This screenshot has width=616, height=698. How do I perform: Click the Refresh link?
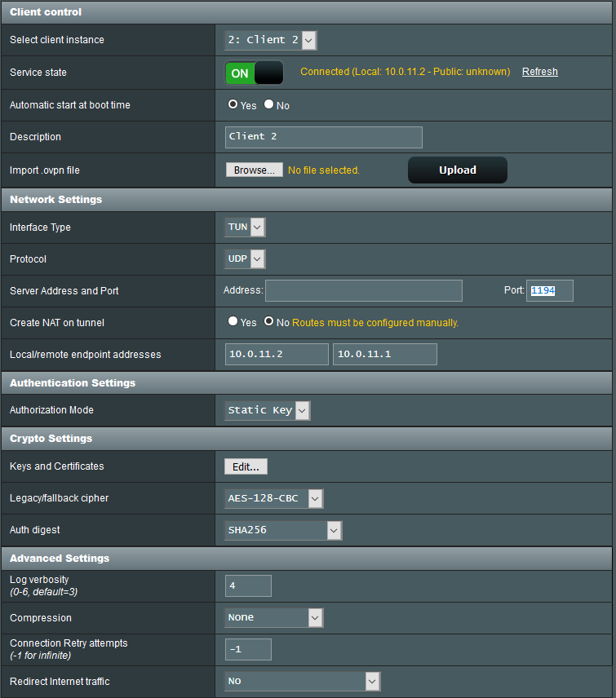(x=539, y=72)
